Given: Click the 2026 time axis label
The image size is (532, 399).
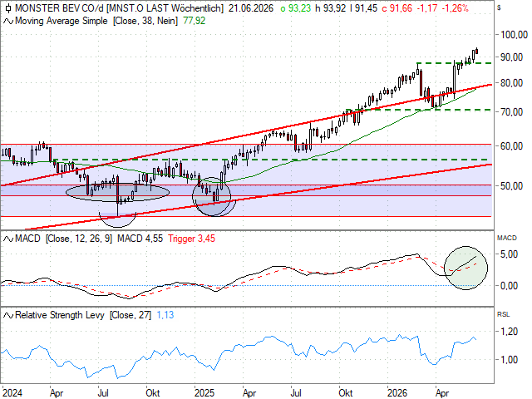Looking at the screenshot, I should click(x=397, y=393).
